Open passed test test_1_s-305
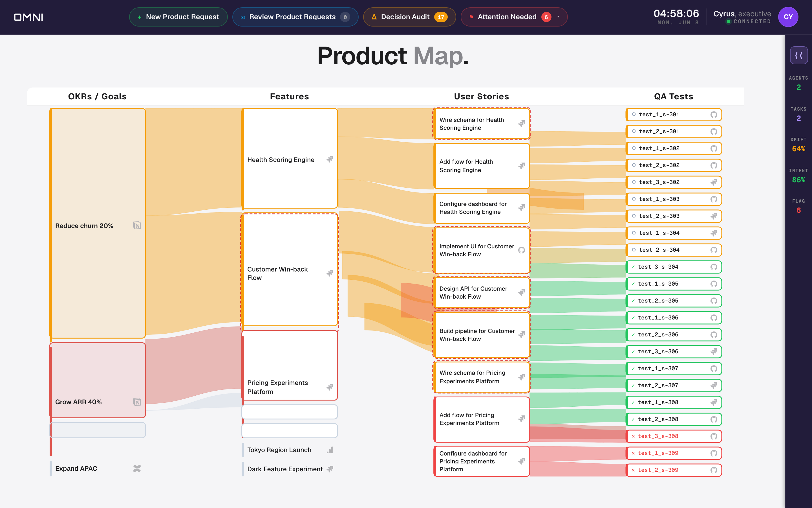The width and height of the screenshot is (812, 508). pyautogui.click(x=674, y=284)
